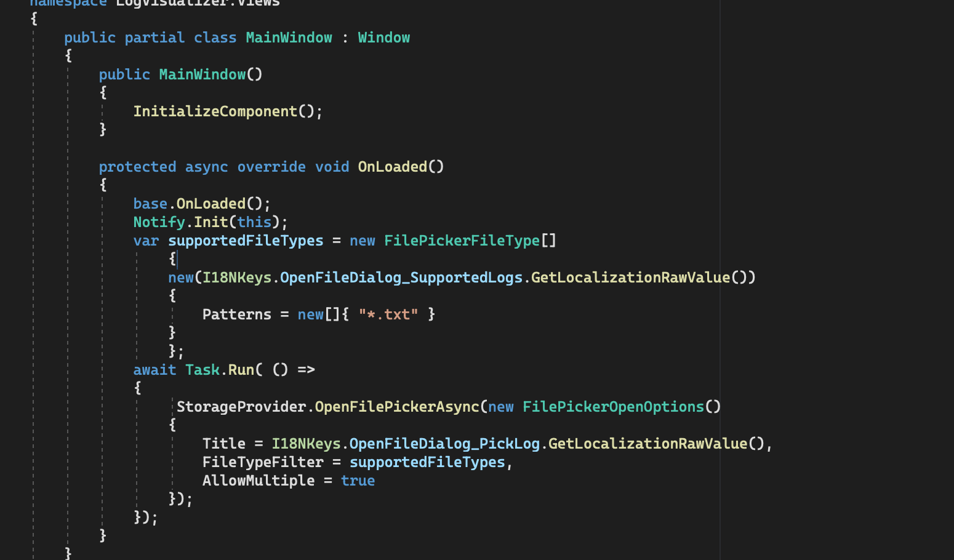Click the supportedFileTypes variable declaration
Viewport: 954px width, 560px height.
pyautogui.click(x=245, y=240)
